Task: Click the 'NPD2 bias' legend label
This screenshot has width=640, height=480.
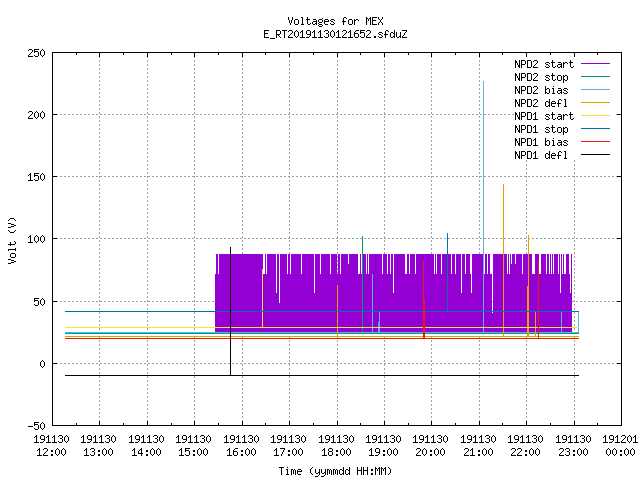Action: pyautogui.click(x=541, y=90)
